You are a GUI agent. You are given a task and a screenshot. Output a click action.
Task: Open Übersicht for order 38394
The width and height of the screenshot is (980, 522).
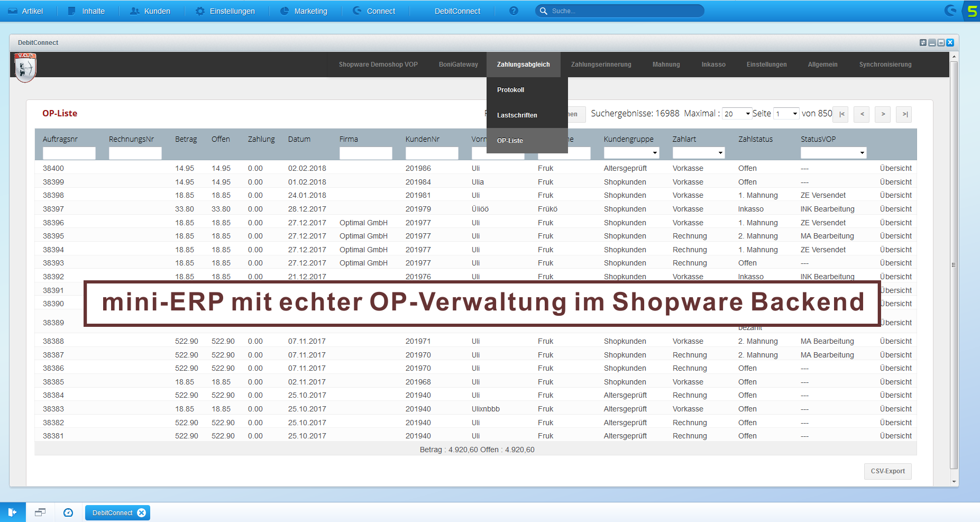[895, 250]
